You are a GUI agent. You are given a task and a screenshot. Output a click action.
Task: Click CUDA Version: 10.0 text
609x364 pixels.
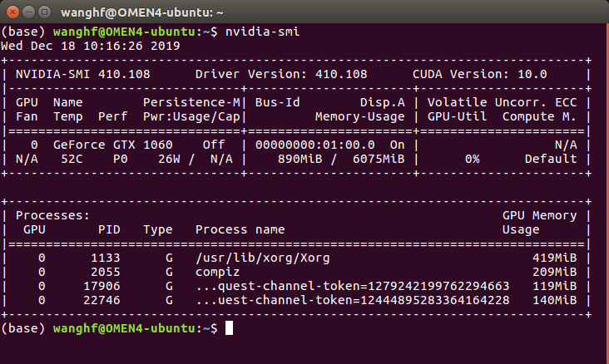click(x=480, y=74)
